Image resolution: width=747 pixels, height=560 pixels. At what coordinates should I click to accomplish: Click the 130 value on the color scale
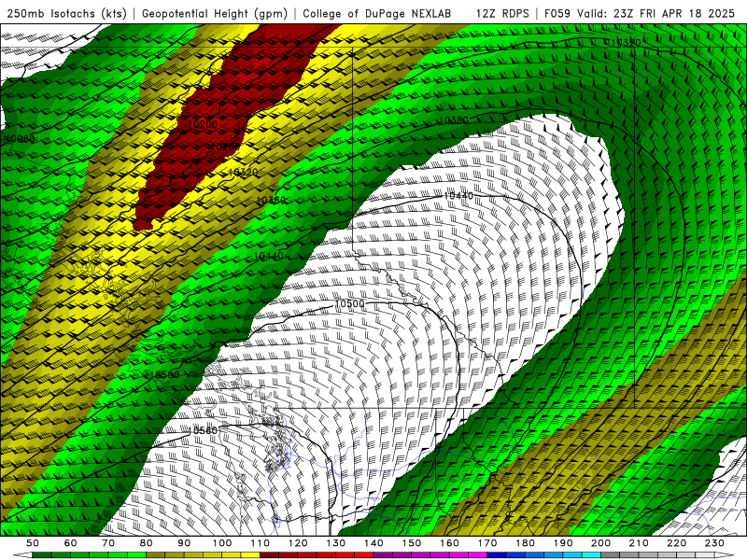(336, 543)
